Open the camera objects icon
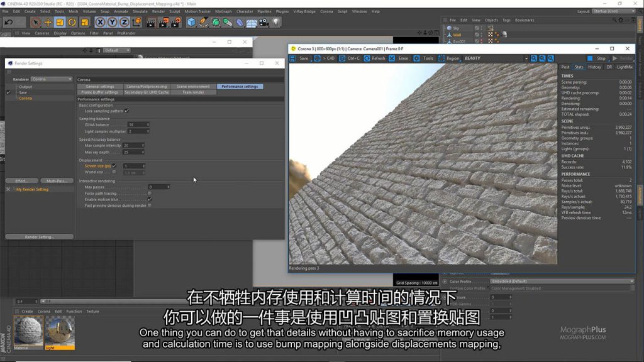Image resolution: width=644 pixels, height=362 pixels. [264, 22]
